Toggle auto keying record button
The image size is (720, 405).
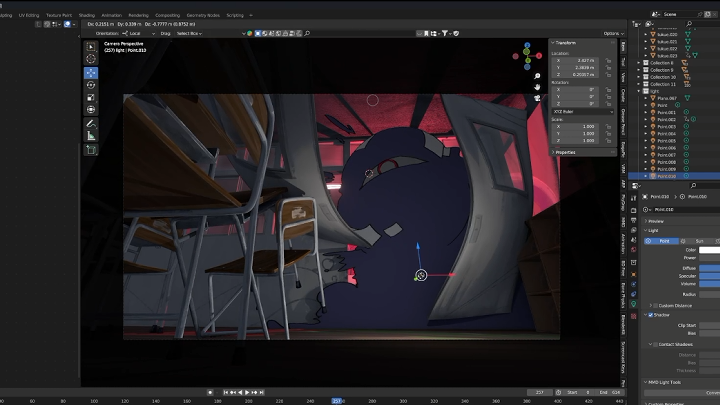tap(210, 393)
